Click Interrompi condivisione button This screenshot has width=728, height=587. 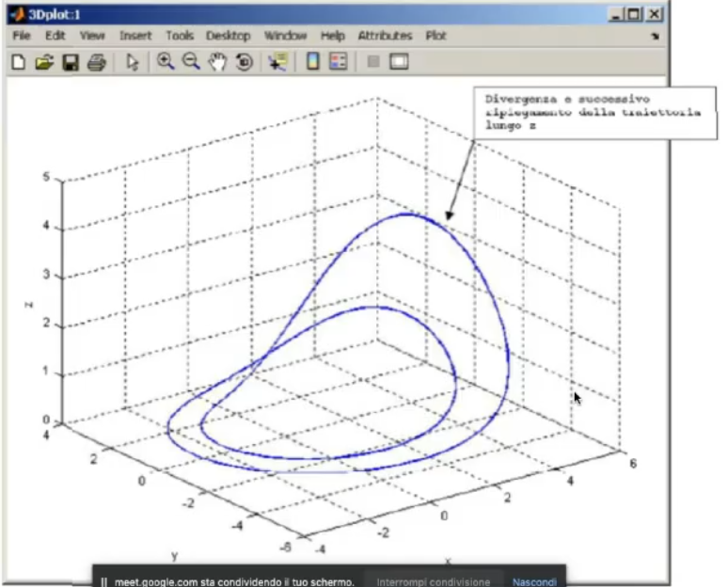click(x=434, y=581)
